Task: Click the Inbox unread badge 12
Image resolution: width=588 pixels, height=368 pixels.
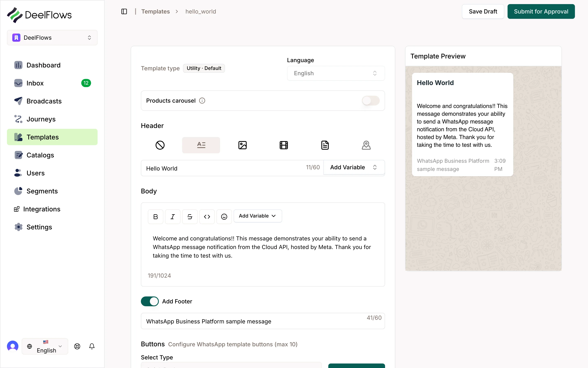Action: pos(86,83)
